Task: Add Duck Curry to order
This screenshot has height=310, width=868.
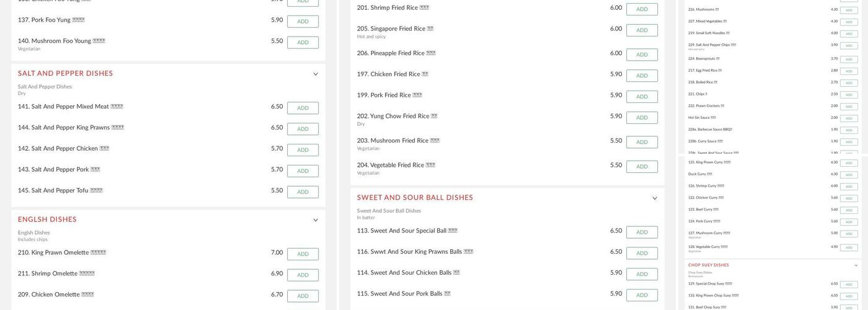Action: 849,175
